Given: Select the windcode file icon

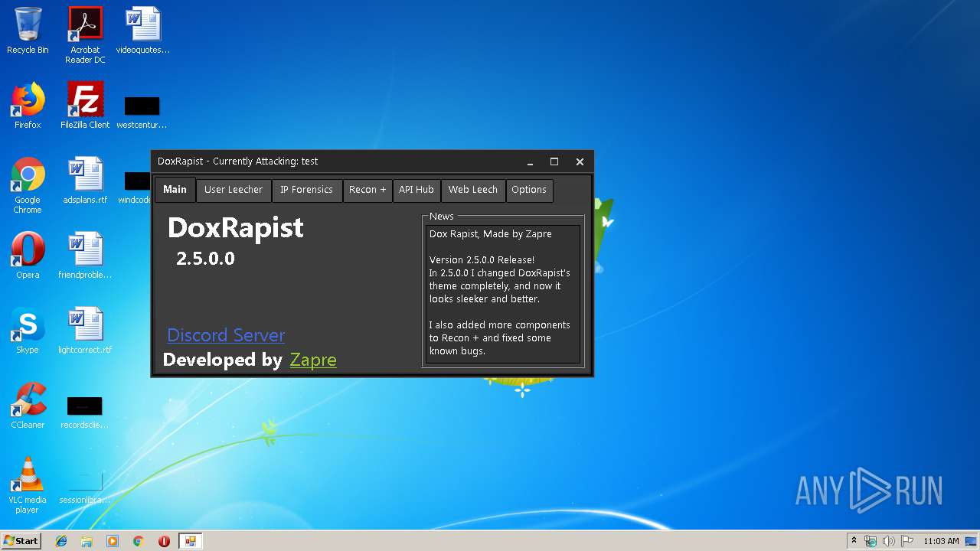Looking at the screenshot, I should pyautogui.click(x=136, y=187).
